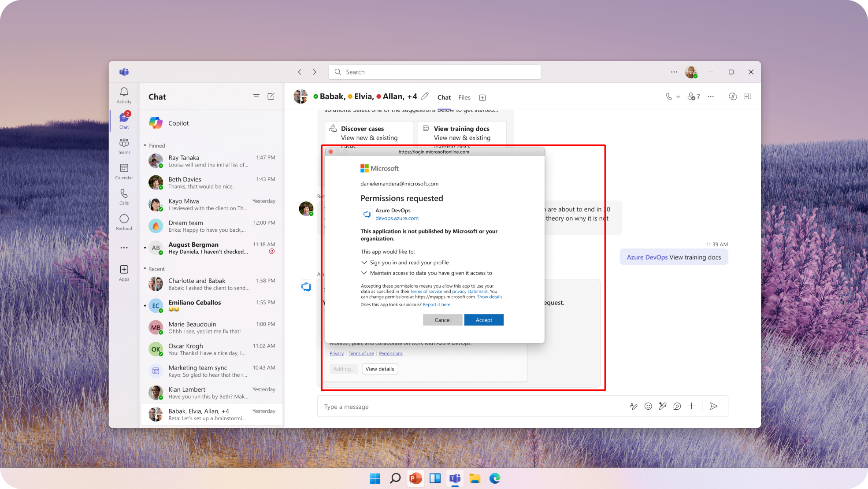
Task: Expand 'Maintain access to data' permission
Action: coord(364,273)
